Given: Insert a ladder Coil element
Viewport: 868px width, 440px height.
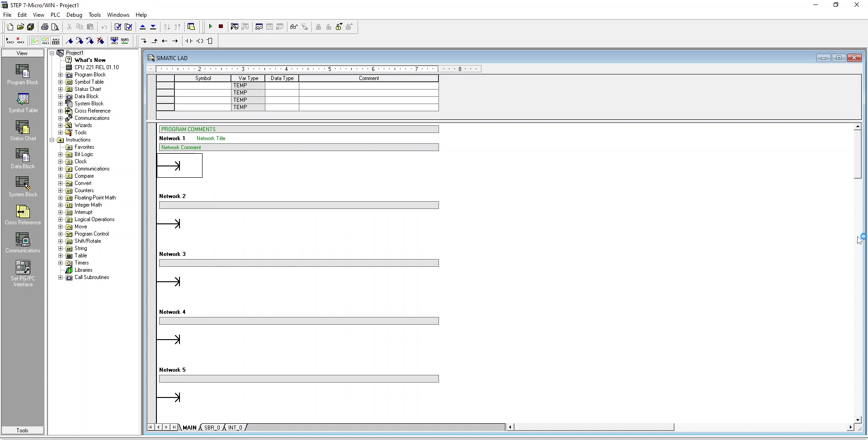Looking at the screenshot, I should point(200,41).
